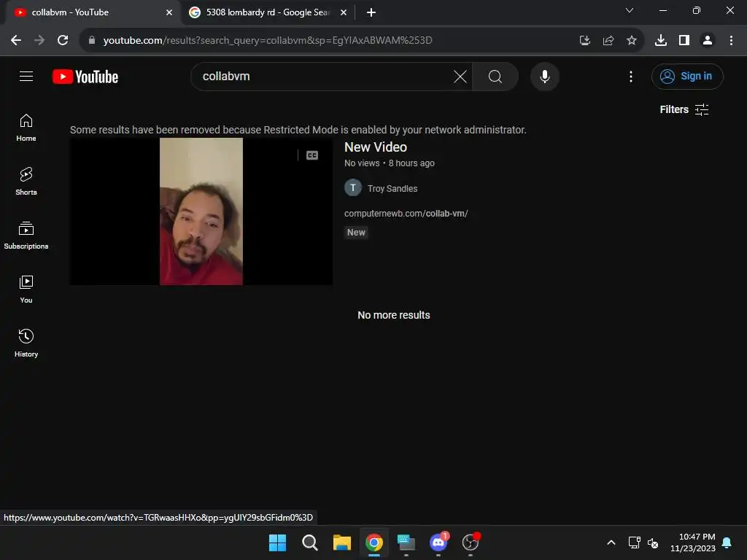The image size is (747, 560).
Task: Open Chrome downloads icon
Action: click(661, 41)
